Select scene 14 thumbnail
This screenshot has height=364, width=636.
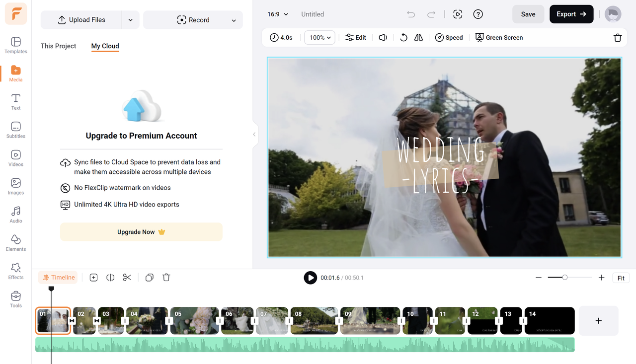(x=550, y=321)
